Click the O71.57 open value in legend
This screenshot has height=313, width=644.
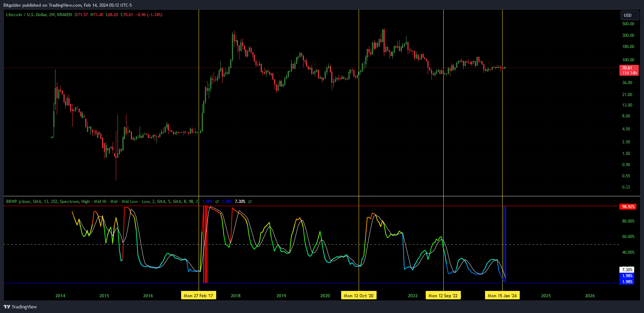pyautogui.click(x=81, y=15)
